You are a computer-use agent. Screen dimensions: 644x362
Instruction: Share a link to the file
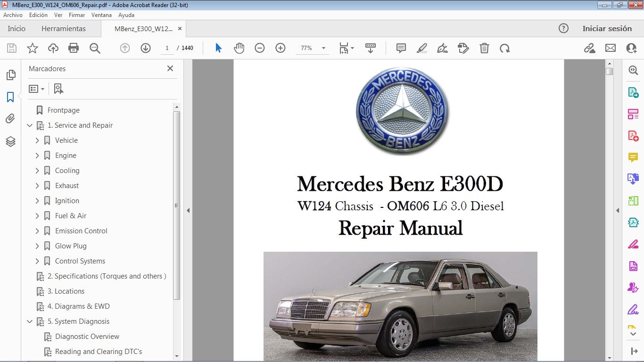pyautogui.click(x=589, y=48)
